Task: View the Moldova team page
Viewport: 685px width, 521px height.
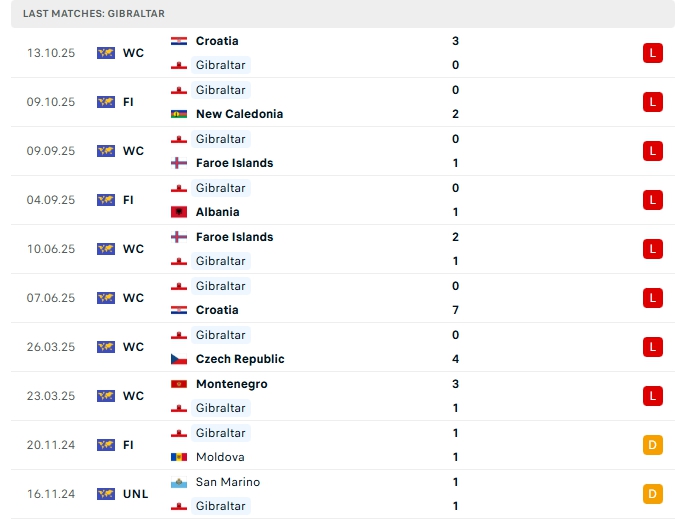Action: (x=220, y=457)
